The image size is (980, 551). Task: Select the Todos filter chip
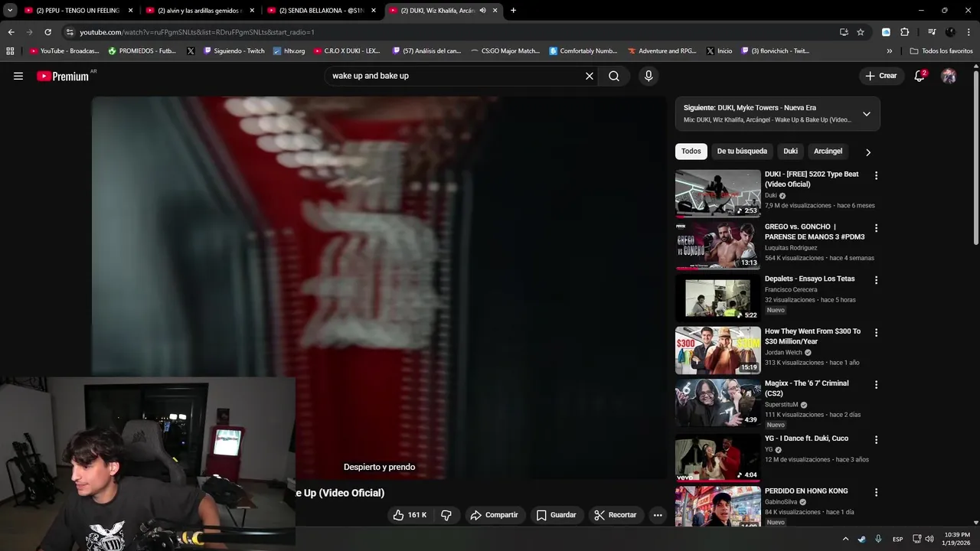click(691, 152)
